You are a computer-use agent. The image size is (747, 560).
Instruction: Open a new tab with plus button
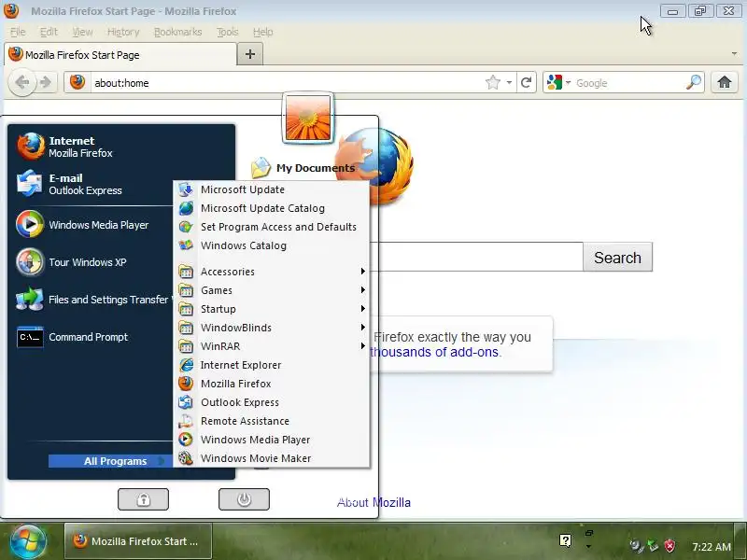point(250,54)
